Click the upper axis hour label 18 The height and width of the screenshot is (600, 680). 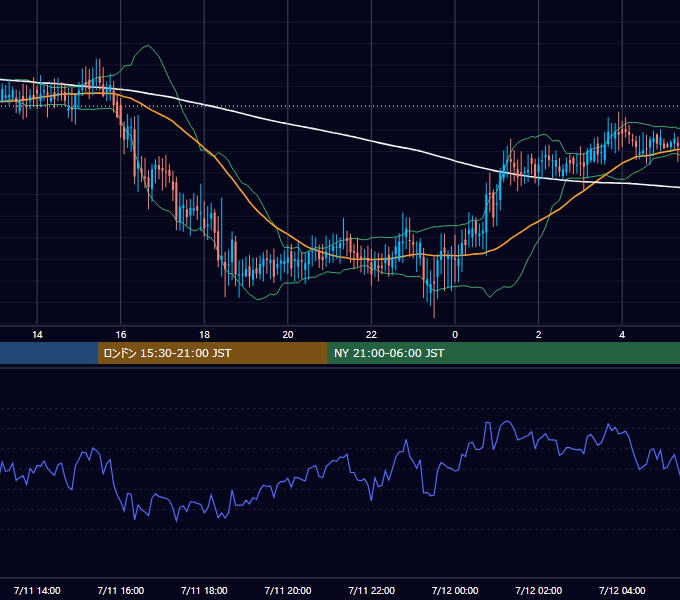[x=204, y=335]
